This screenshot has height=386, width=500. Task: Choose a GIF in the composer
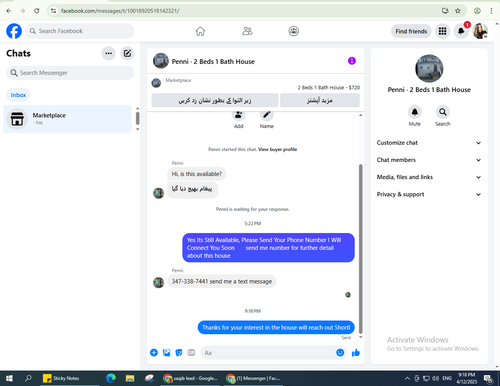(x=191, y=353)
